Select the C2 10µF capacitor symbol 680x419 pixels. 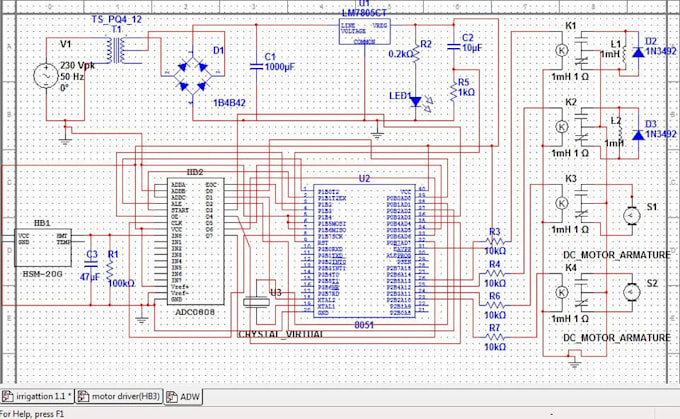coord(454,46)
